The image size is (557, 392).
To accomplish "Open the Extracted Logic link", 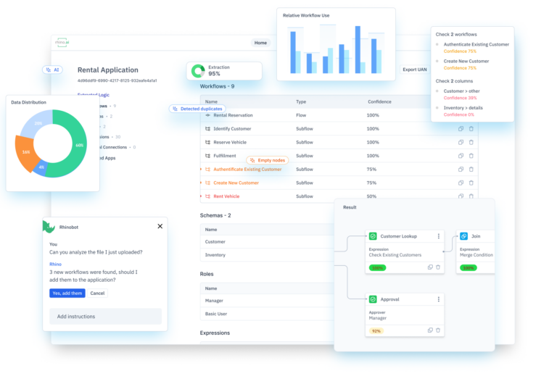I will click(94, 95).
